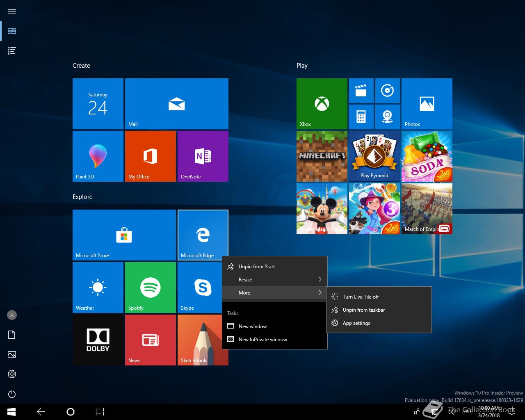Select Unpin from taskbar
Image resolution: width=525 pixels, height=420 pixels.
379,310
